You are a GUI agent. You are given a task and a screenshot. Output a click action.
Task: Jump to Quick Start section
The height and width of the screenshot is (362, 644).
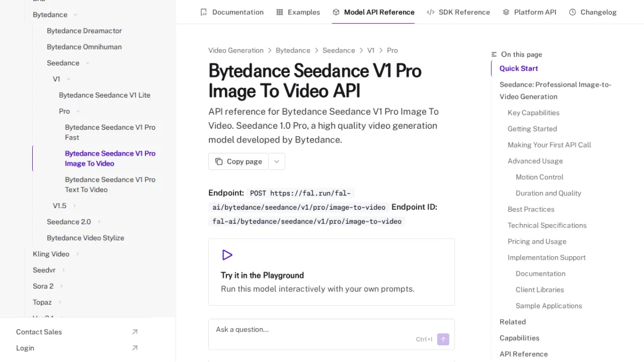(x=518, y=68)
